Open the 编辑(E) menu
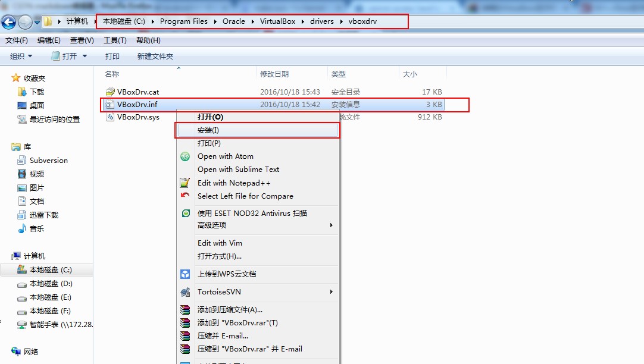This screenshot has width=644, height=364. 49,40
